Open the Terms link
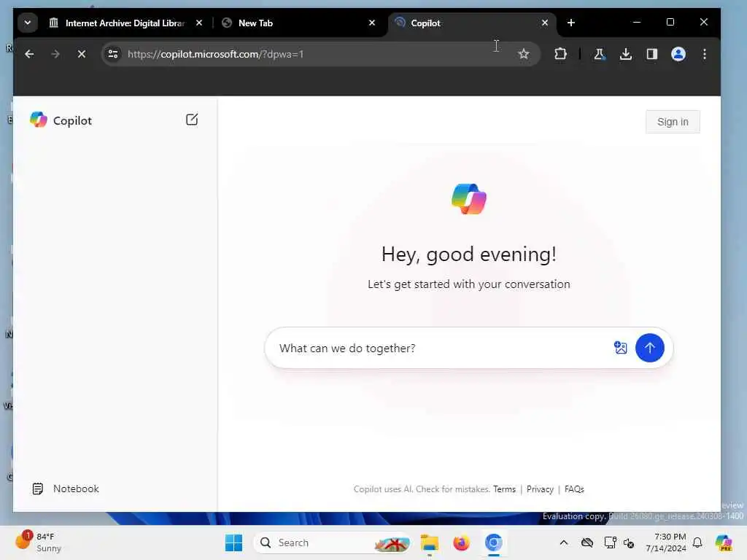 pyautogui.click(x=504, y=489)
